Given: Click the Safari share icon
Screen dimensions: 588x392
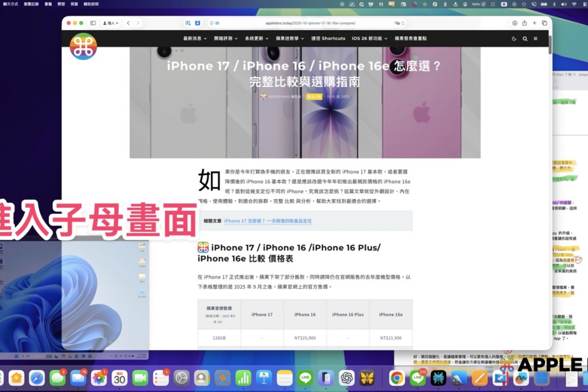Looking at the screenshot, I should (524, 23).
